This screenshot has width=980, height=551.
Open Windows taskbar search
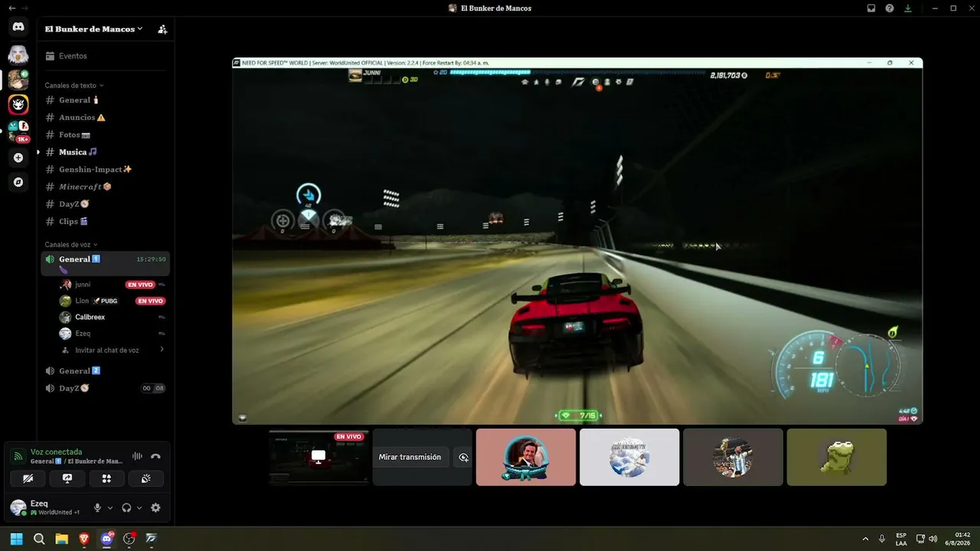click(x=39, y=539)
